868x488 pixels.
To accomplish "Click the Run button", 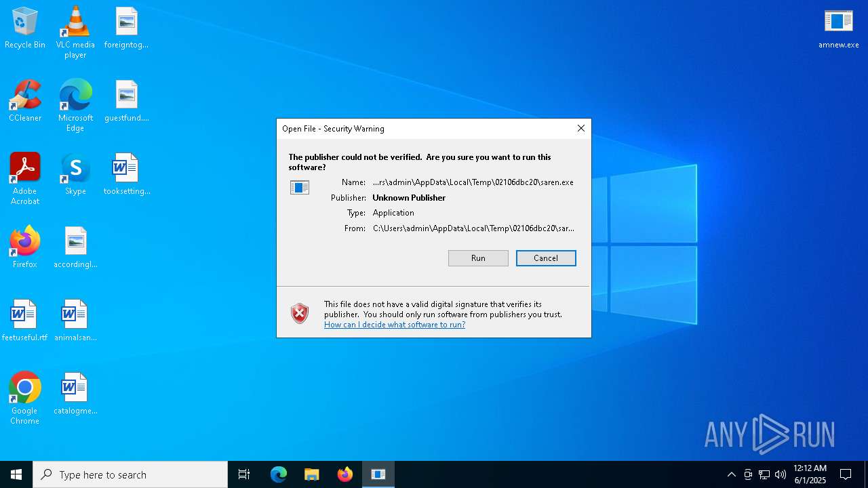I will coord(478,258).
